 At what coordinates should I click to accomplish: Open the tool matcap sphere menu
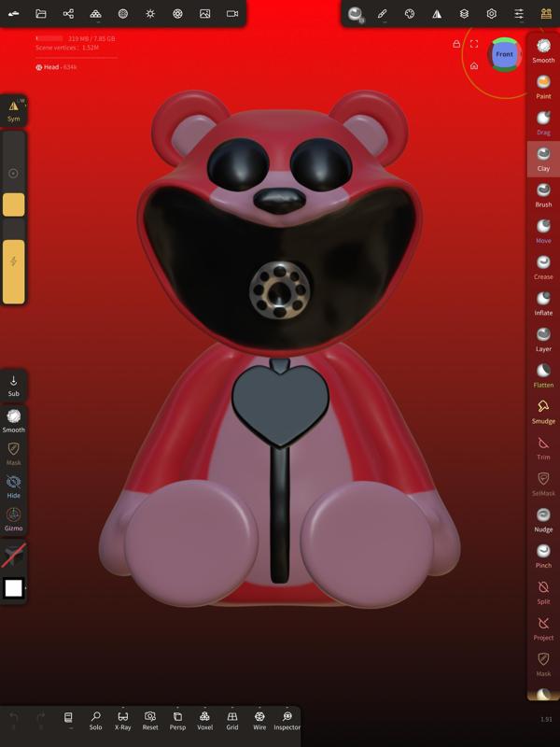point(355,14)
